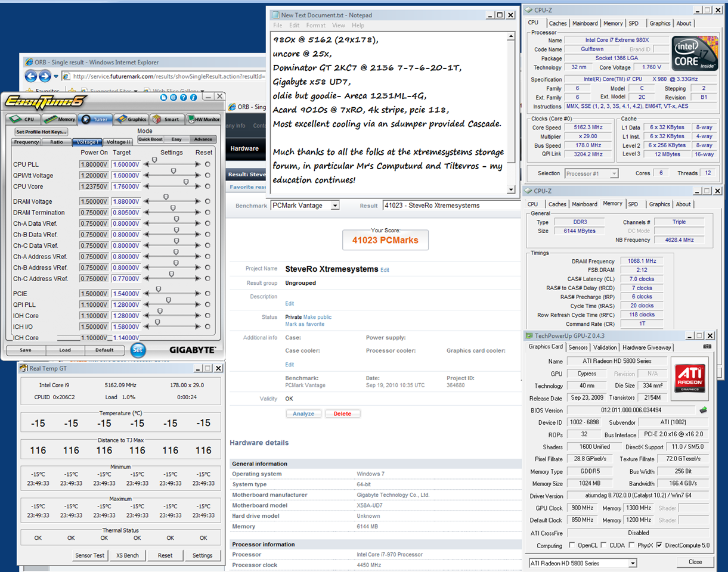Click the Ch-C Address VRef slider thumb

click(172, 274)
